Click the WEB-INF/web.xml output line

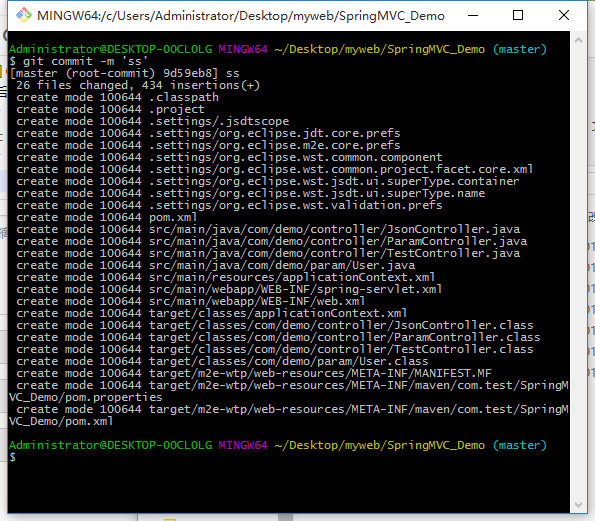coord(190,301)
